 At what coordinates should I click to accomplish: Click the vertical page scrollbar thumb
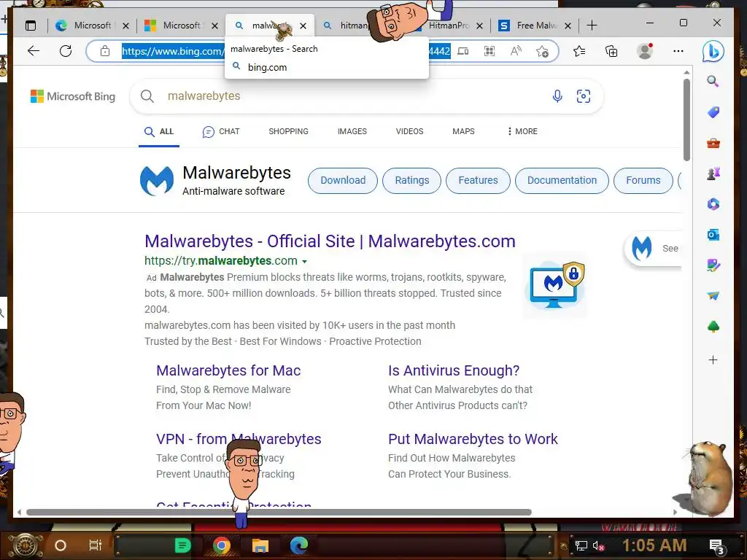(x=686, y=120)
